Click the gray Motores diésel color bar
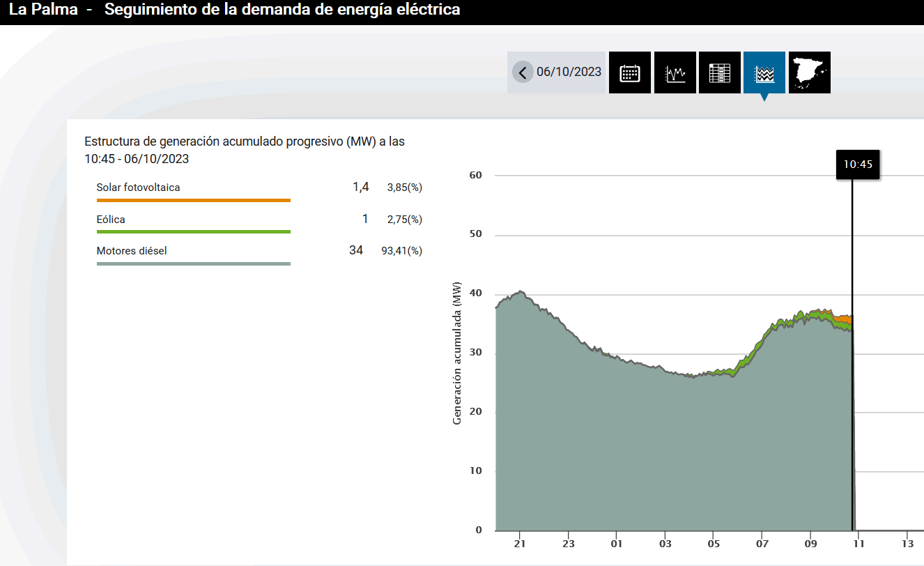This screenshot has height=566, width=924. pyautogui.click(x=193, y=263)
